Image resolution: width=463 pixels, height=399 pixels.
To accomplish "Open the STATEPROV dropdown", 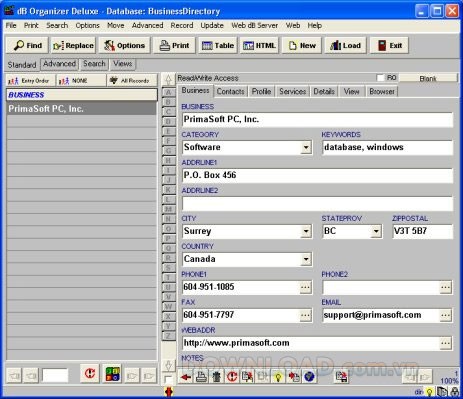I will point(376,231).
